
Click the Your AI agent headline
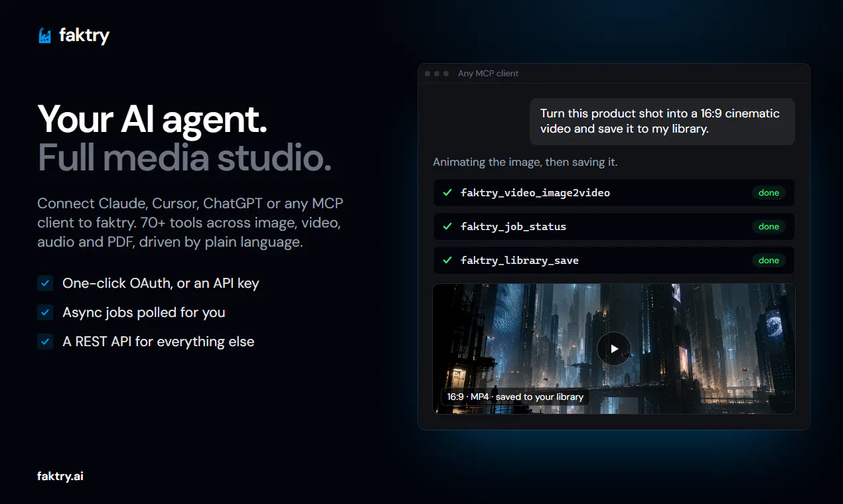click(x=153, y=119)
